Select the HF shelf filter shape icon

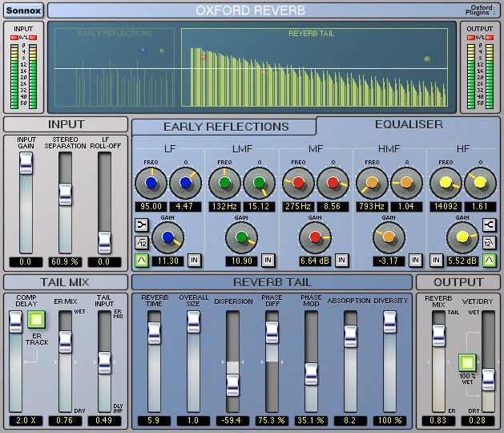(489, 225)
